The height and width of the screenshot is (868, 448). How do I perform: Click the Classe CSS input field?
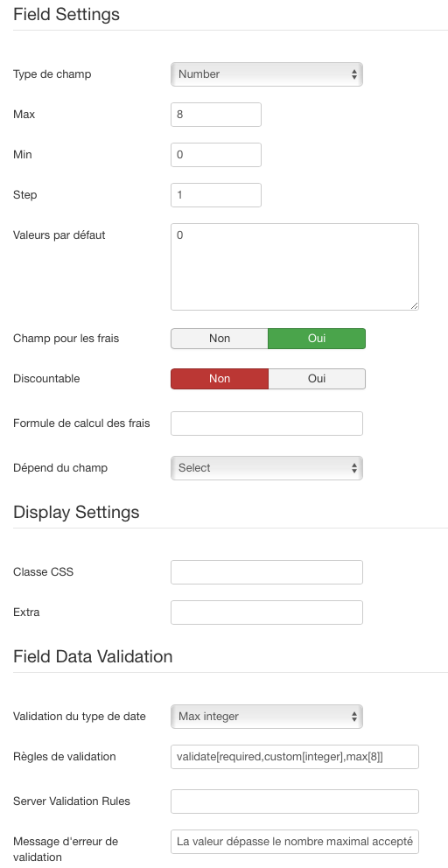coord(266,572)
